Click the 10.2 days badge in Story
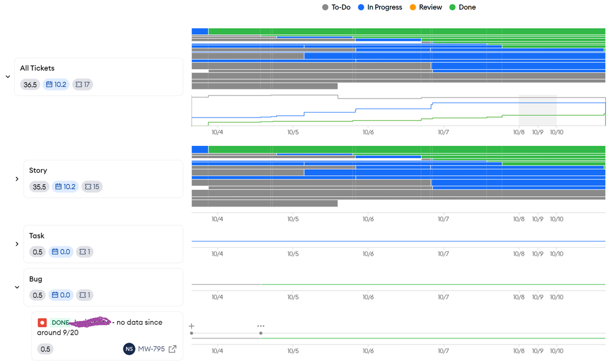 coord(65,187)
